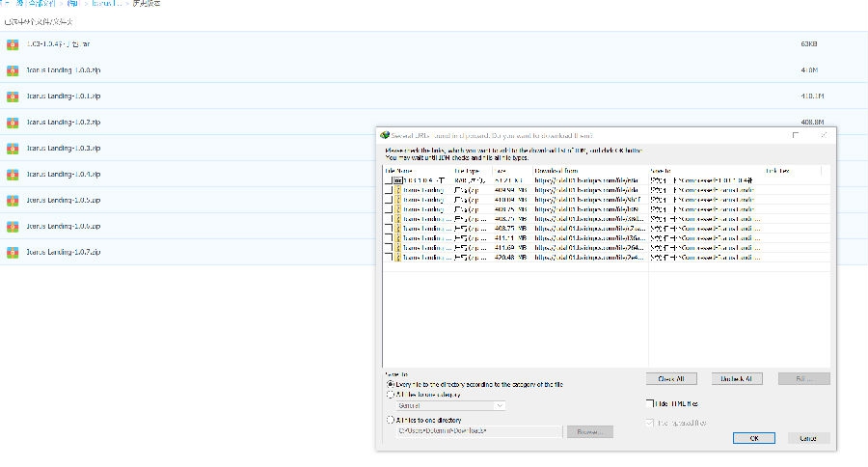Open the Icarus Landing-1.0.0.zip file name
The height and width of the screenshot is (467, 868).
pos(64,70)
